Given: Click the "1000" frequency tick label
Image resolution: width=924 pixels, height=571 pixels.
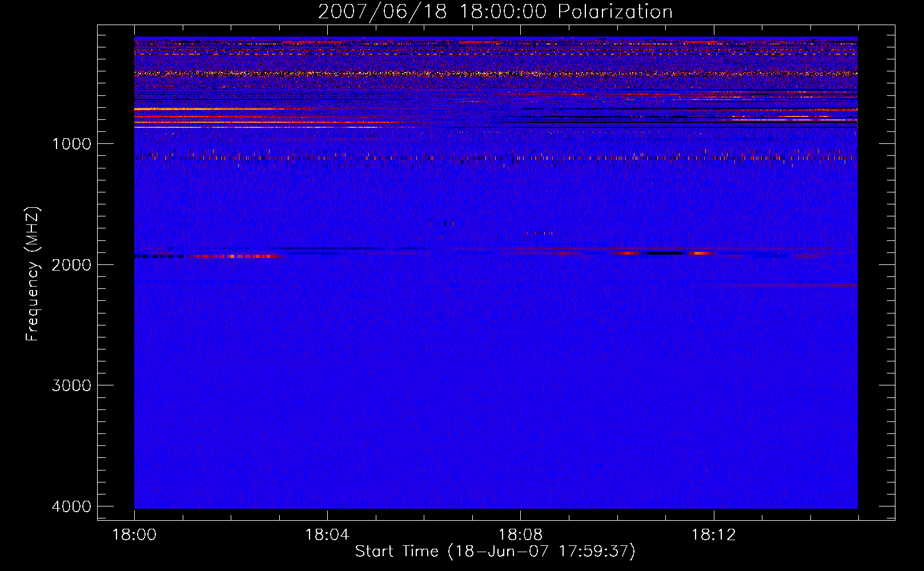Looking at the screenshot, I should click(71, 144).
